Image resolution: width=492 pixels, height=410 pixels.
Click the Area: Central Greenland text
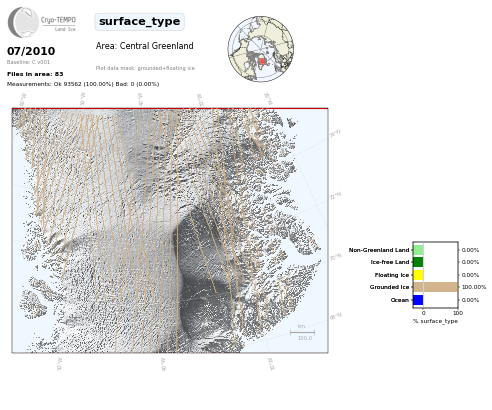coord(145,46)
